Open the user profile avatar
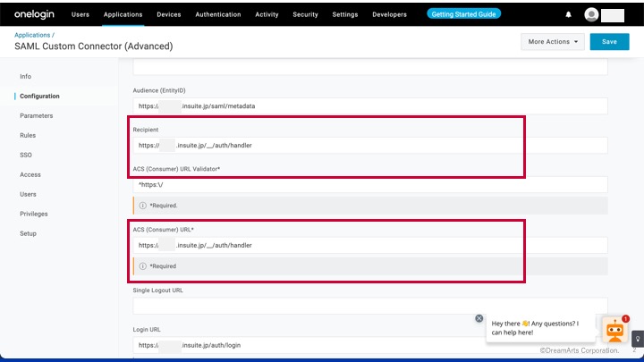Screen dimensions: 644x362 click(x=591, y=15)
